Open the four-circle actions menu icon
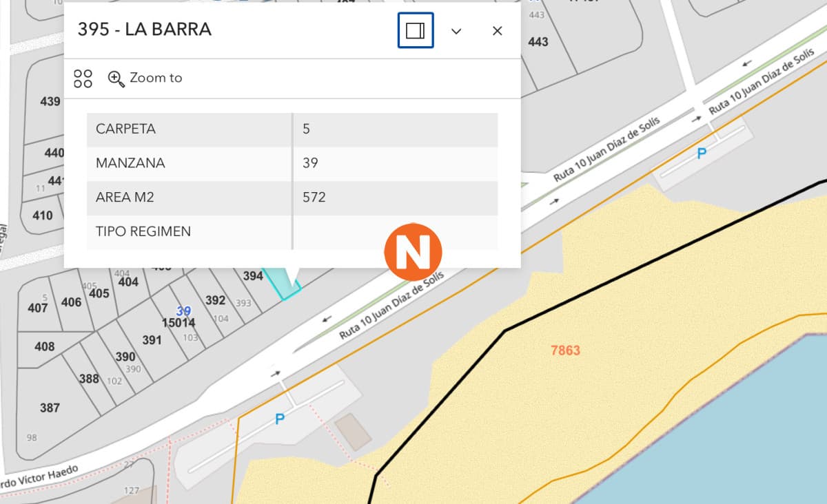The height and width of the screenshot is (504, 827). pyautogui.click(x=83, y=78)
